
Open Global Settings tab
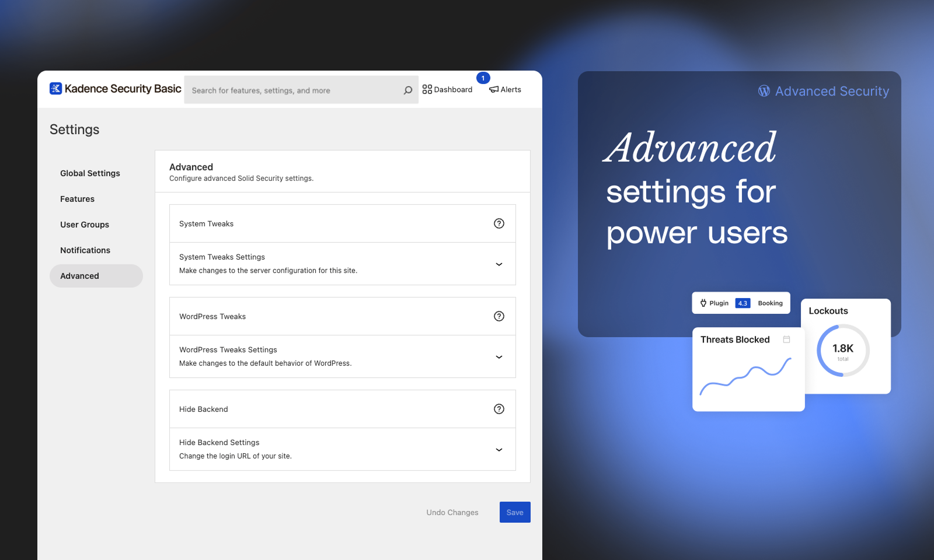coord(90,173)
